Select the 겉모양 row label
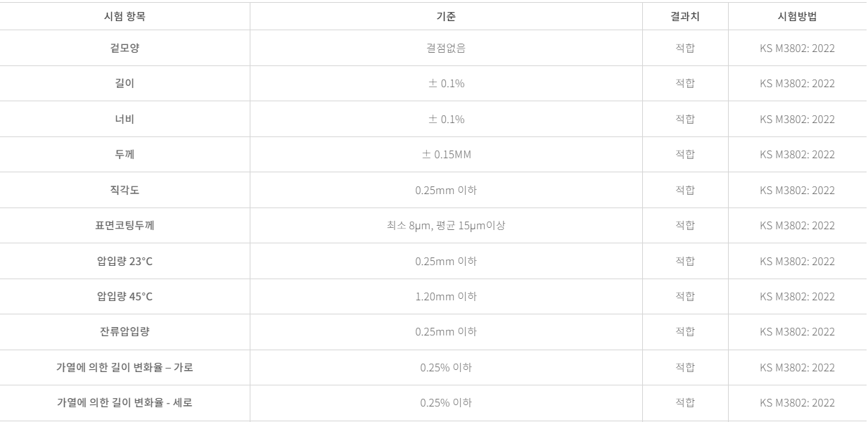Viewport: 868px width, 422px height. coord(125,48)
